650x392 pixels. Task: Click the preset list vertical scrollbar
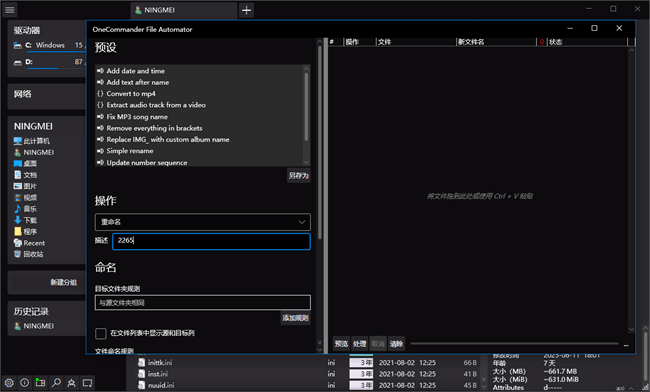(306, 107)
